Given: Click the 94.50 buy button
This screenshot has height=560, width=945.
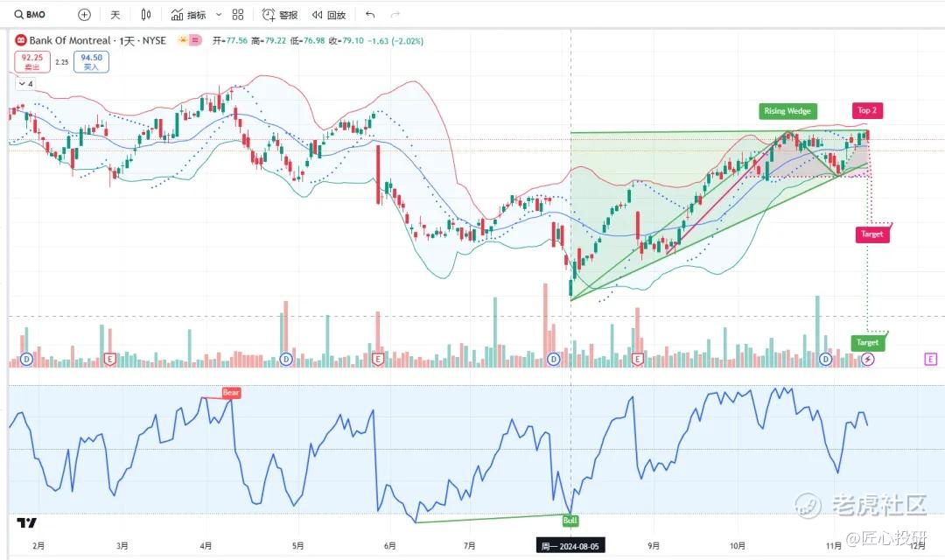Looking at the screenshot, I should [91, 61].
